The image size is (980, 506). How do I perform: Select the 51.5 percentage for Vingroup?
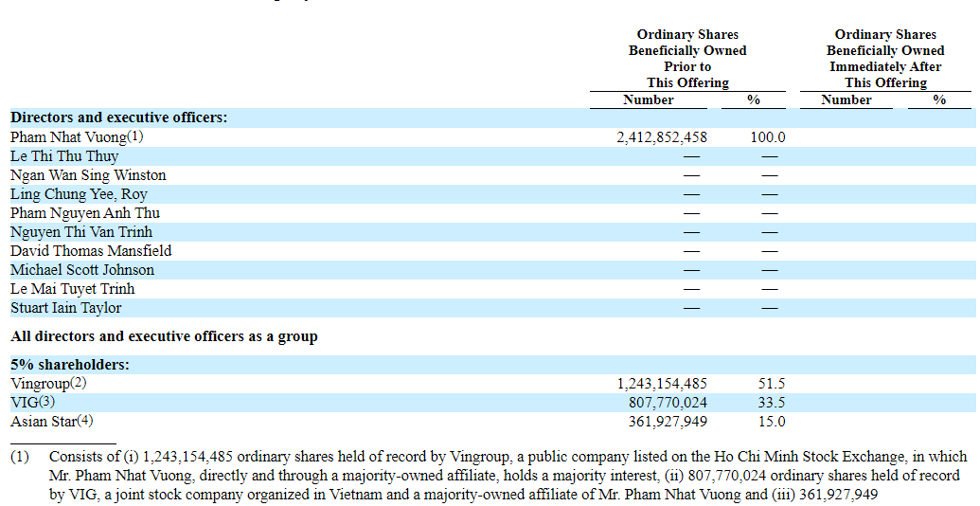point(772,384)
